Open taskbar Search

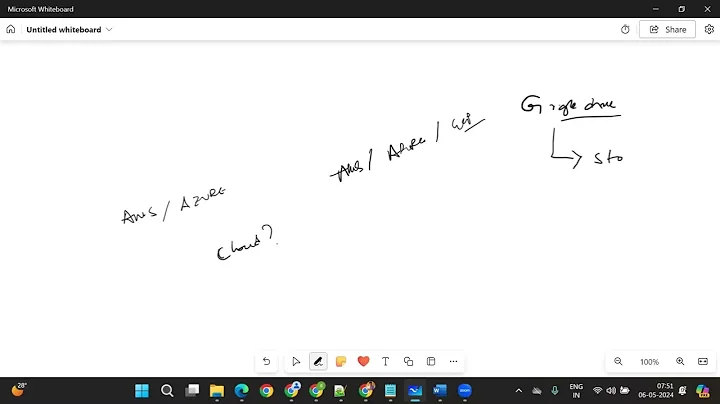167,391
